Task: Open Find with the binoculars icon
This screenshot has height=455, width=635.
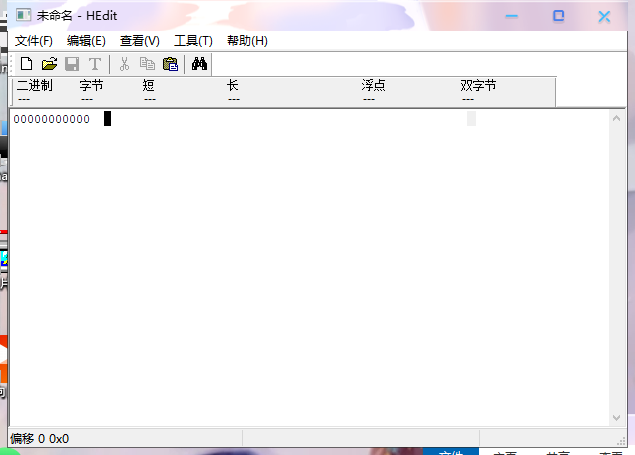Action: tap(199, 64)
